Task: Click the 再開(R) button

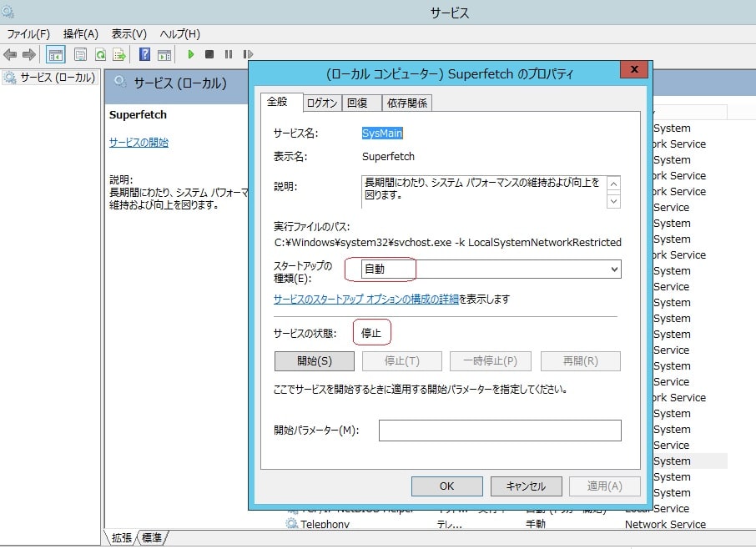Action: pos(581,361)
